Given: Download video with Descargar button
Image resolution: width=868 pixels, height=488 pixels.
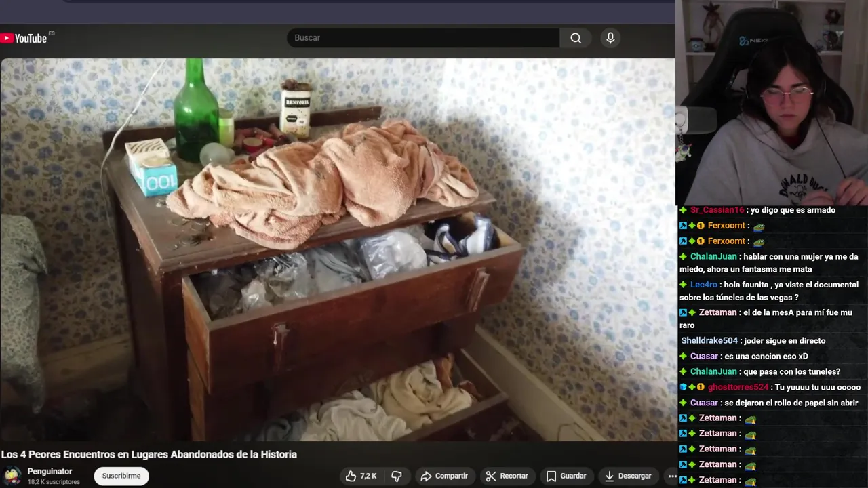Looking at the screenshot, I should point(628,476).
